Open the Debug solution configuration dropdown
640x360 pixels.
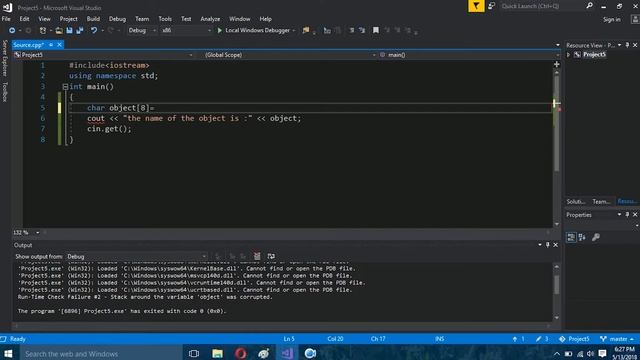[142, 30]
